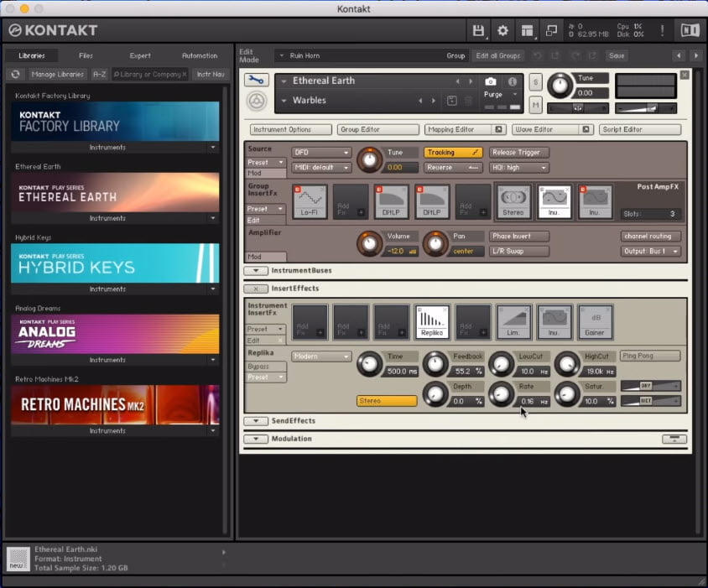Screen dimensions: 708x588
Task: Click the instrument snapshot camera icon
Action: pyautogui.click(x=491, y=81)
